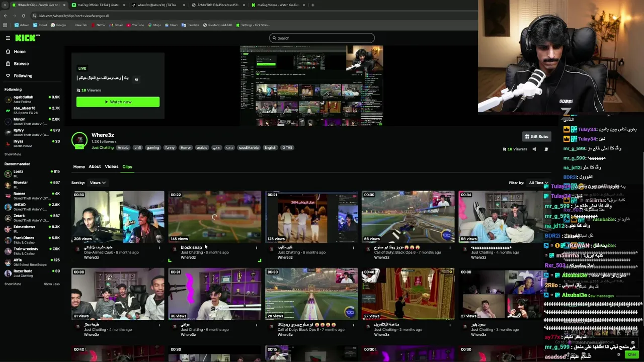Open the 29 views Black Ops clip
Viewport: 644px width, 362px height.
click(x=311, y=294)
